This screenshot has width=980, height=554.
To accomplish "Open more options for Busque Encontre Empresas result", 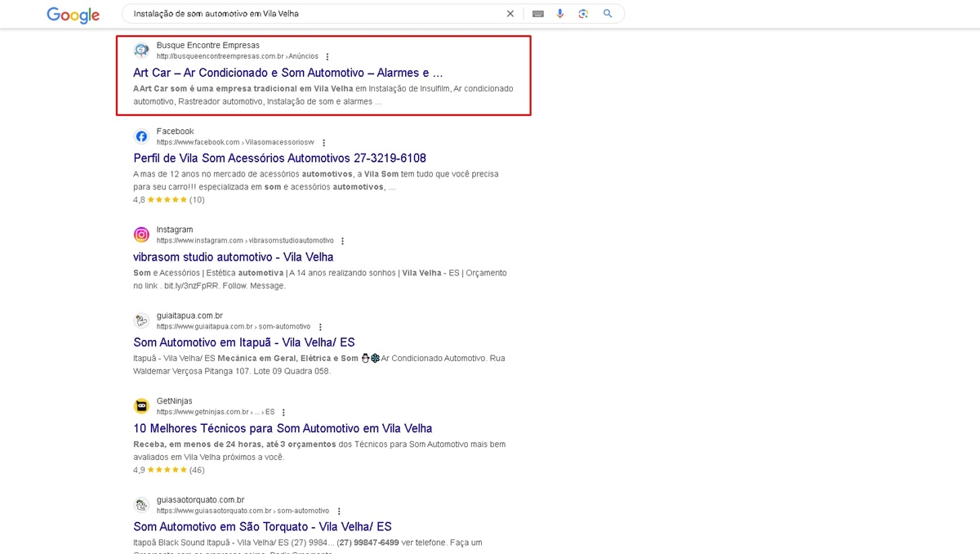I will point(327,57).
